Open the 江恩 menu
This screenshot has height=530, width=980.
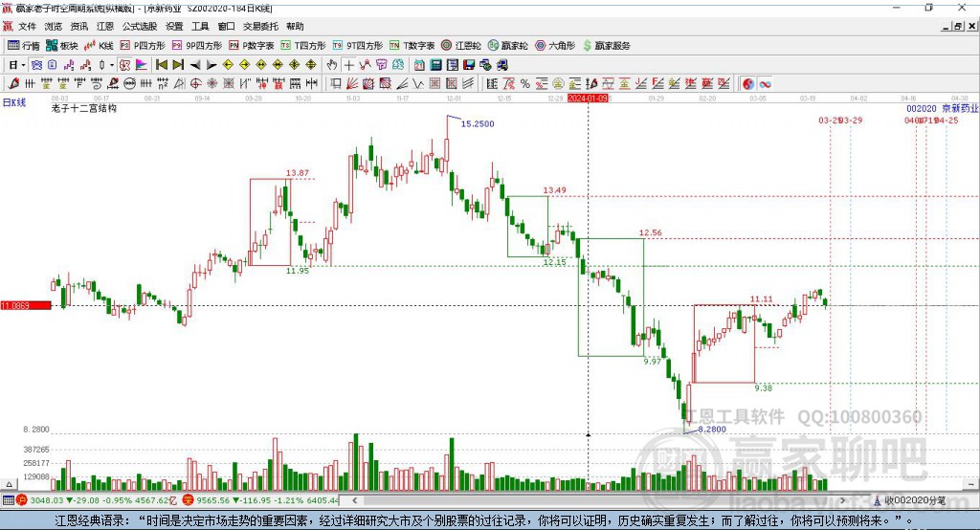point(105,26)
